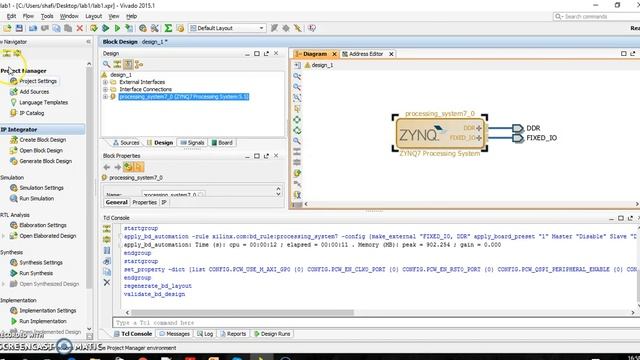Click the Regenerate Layout icon in Diagram toolbar

click(x=297, y=120)
